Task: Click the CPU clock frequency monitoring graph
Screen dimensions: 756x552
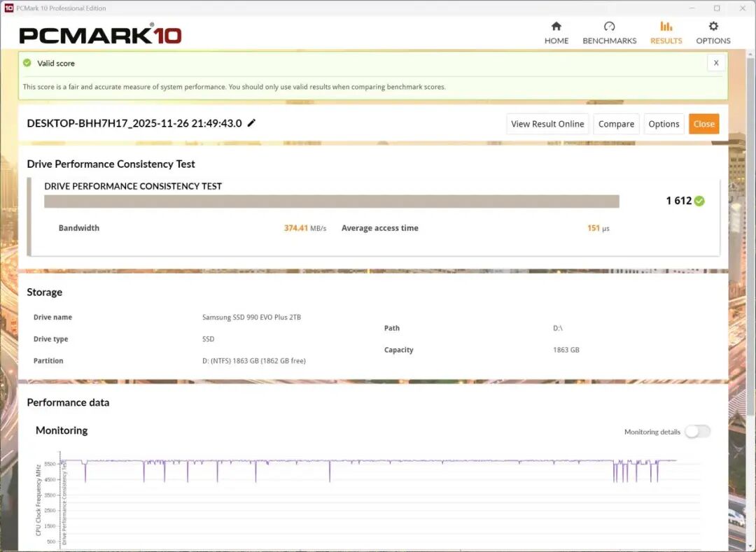Action: (378, 504)
